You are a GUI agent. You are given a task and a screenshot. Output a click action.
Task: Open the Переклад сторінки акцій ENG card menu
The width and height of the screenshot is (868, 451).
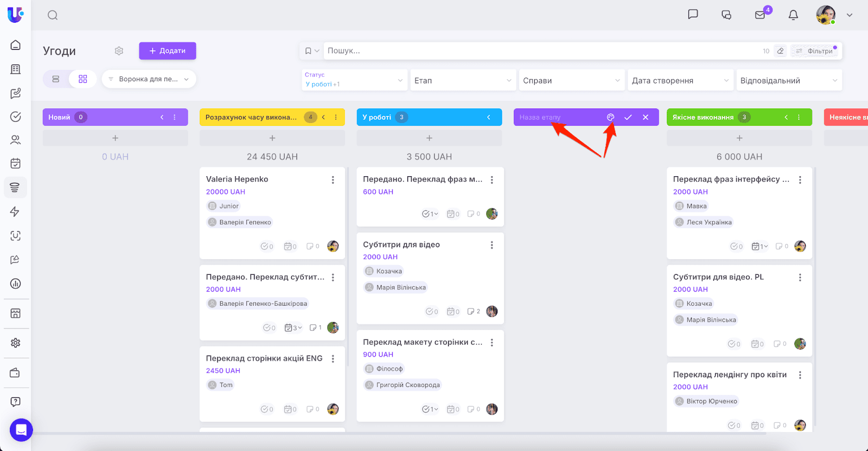point(333,359)
